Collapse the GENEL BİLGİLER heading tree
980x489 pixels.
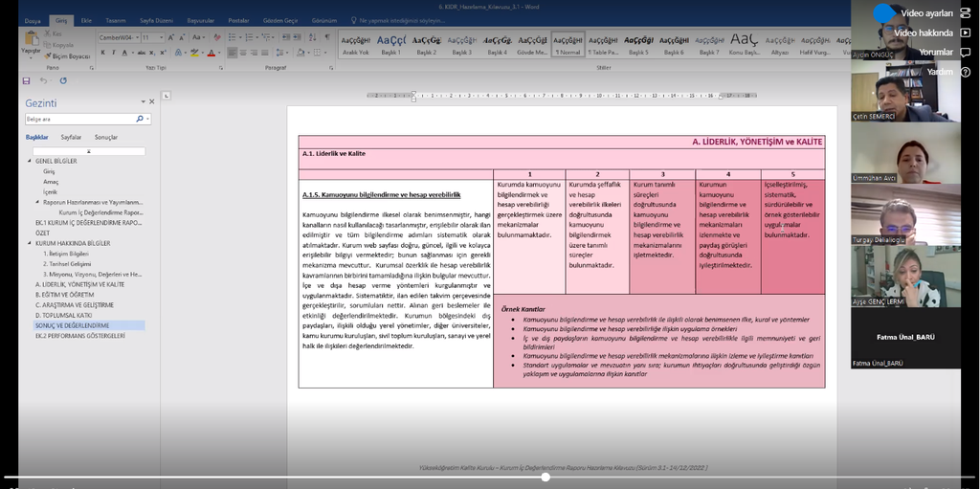[29, 161]
